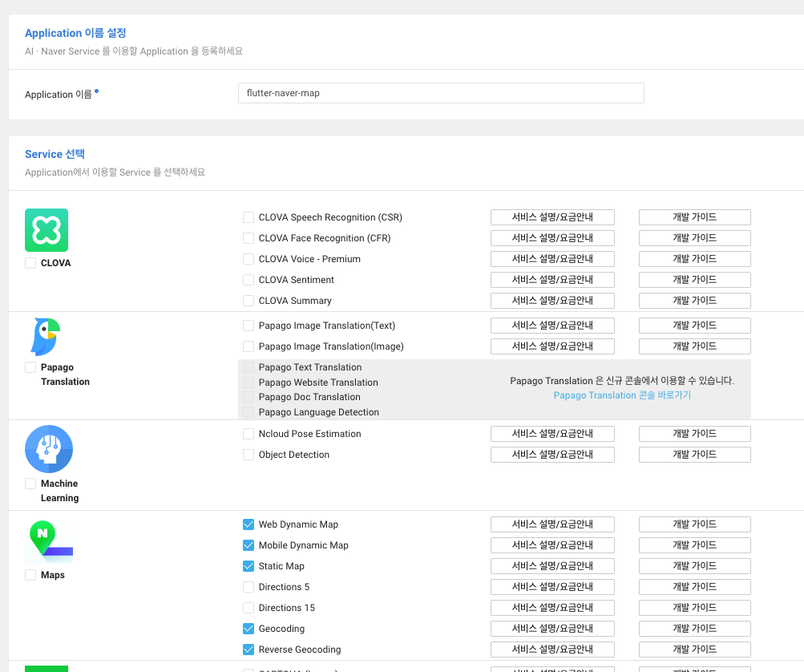Open 서비스 설명/요금안내 for Object Detection

[552, 455]
